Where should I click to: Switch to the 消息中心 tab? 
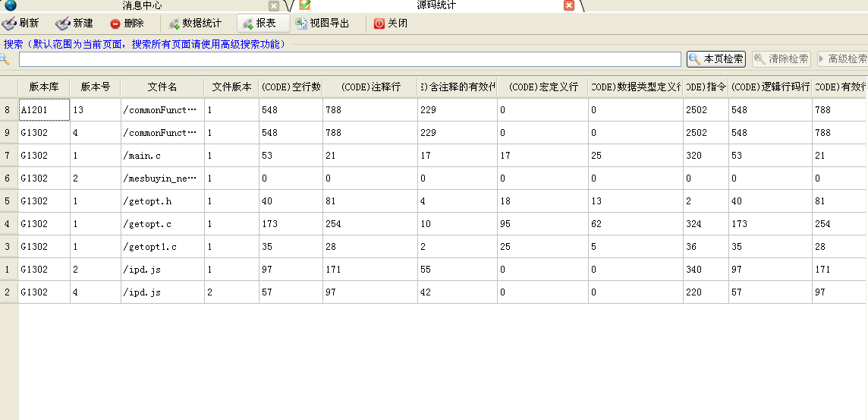(x=142, y=5)
